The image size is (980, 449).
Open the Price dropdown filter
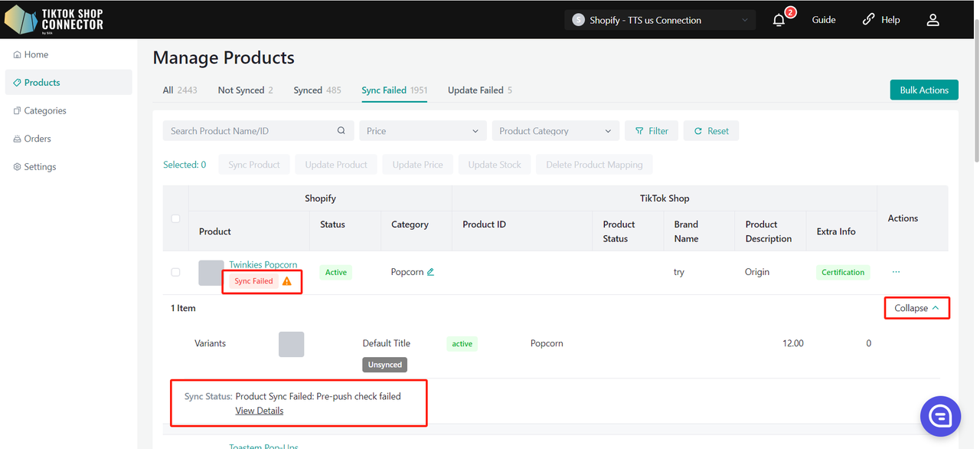(x=423, y=131)
